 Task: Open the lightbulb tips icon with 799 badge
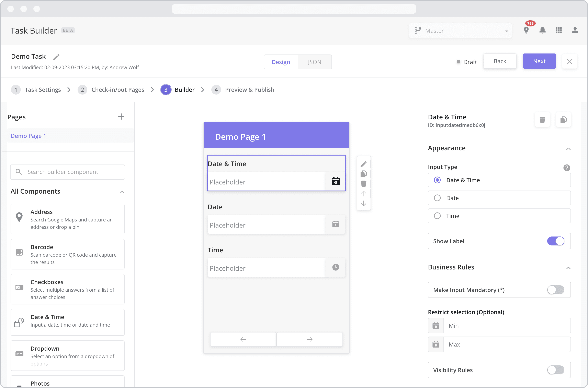tap(526, 30)
